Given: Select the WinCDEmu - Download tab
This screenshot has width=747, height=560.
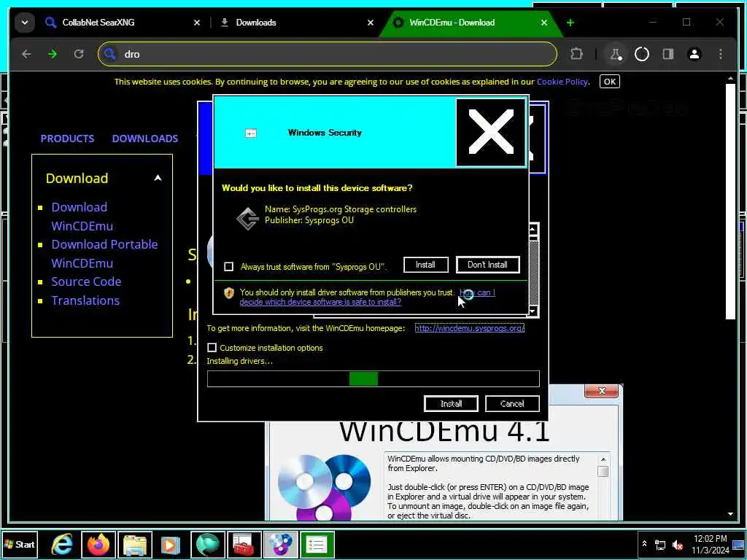Looking at the screenshot, I should [452, 23].
